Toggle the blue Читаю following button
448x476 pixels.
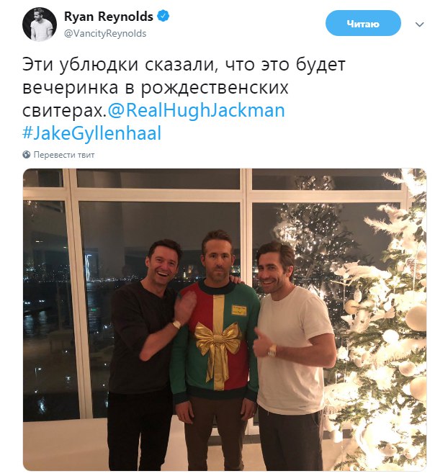(x=363, y=24)
